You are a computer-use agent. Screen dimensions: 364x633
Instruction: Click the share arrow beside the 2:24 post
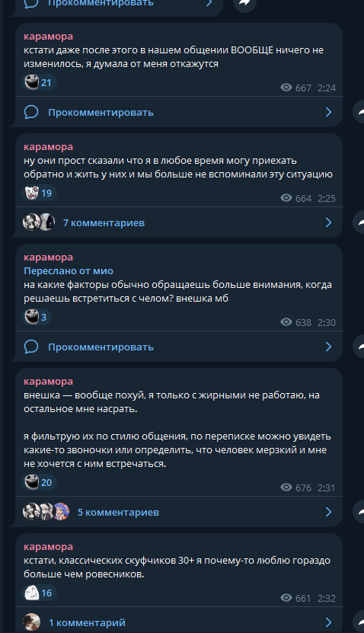click(x=359, y=112)
